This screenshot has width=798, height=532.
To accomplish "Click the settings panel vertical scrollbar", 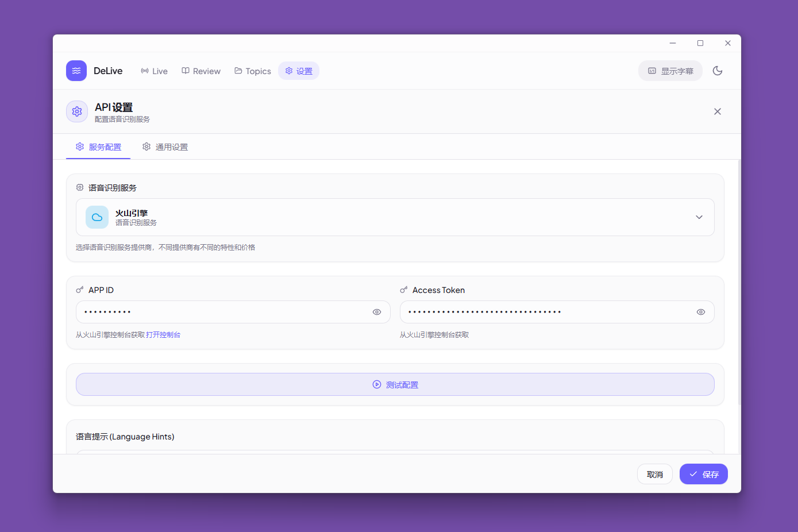I will 739,282.
